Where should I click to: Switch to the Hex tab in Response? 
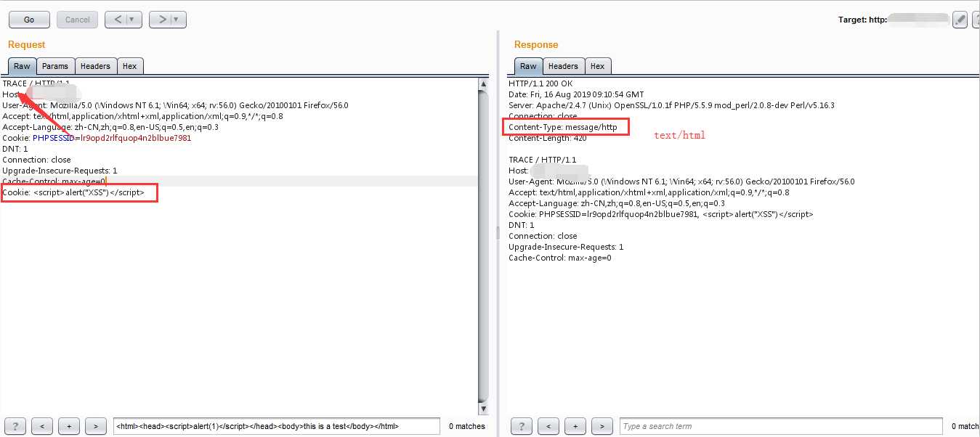point(597,66)
